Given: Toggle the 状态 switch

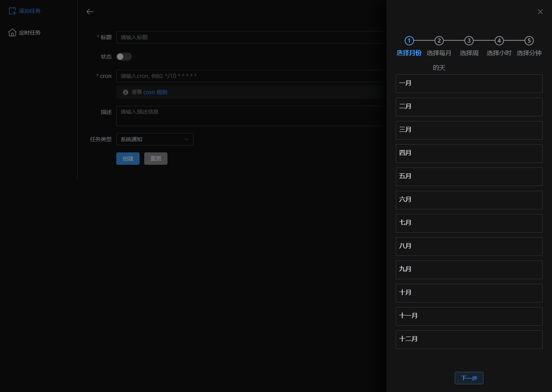Looking at the screenshot, I should pos(124,57).
